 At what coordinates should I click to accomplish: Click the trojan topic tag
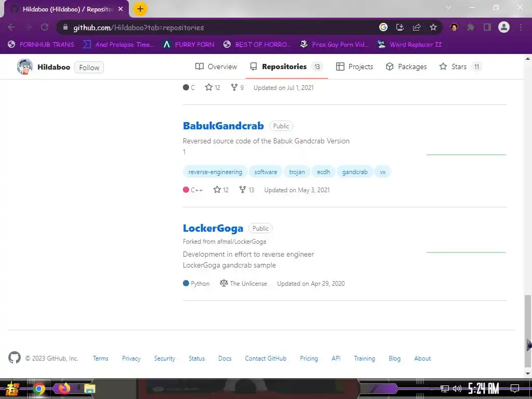(297, 172)
